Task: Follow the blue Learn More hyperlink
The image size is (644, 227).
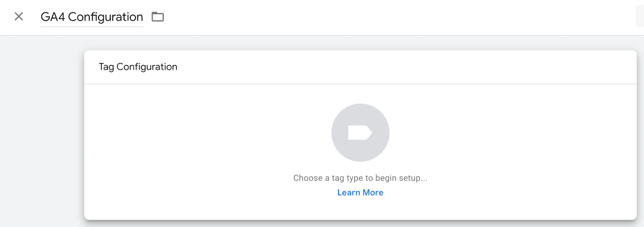Action: point(360,192)
